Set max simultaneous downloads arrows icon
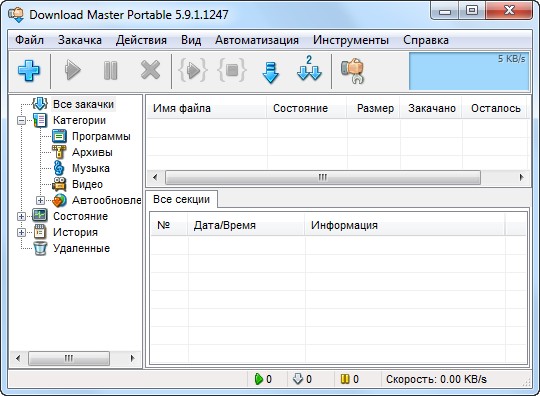 (x=309, y=68)
